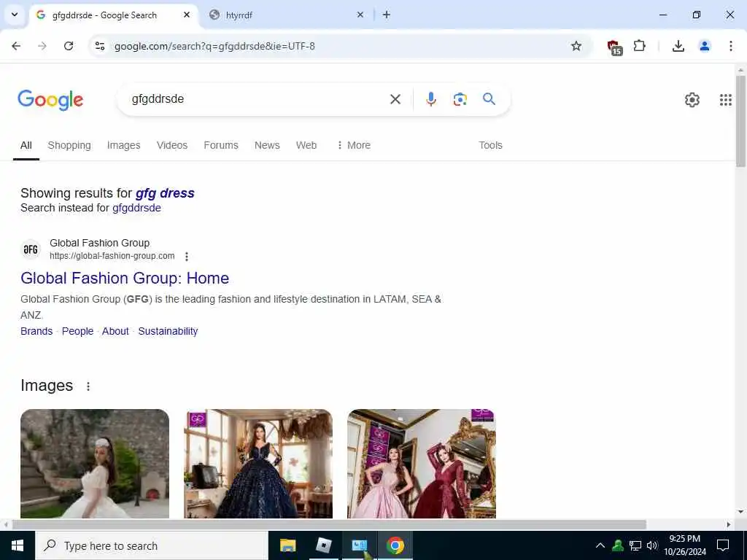Click the vertical page scrollbar thumb
747x560 pixels.
[741, 122]
